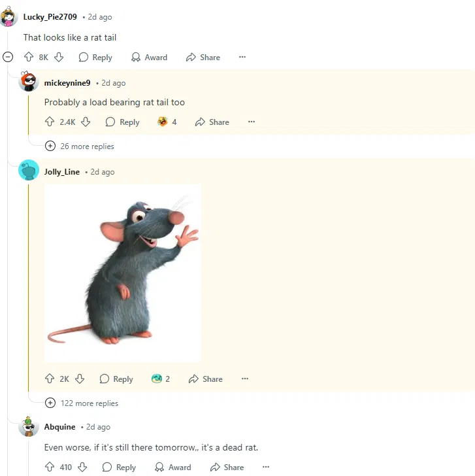
Task: Downvote Lucky_Pie2709's comment
Action: (x=59, y=57)
